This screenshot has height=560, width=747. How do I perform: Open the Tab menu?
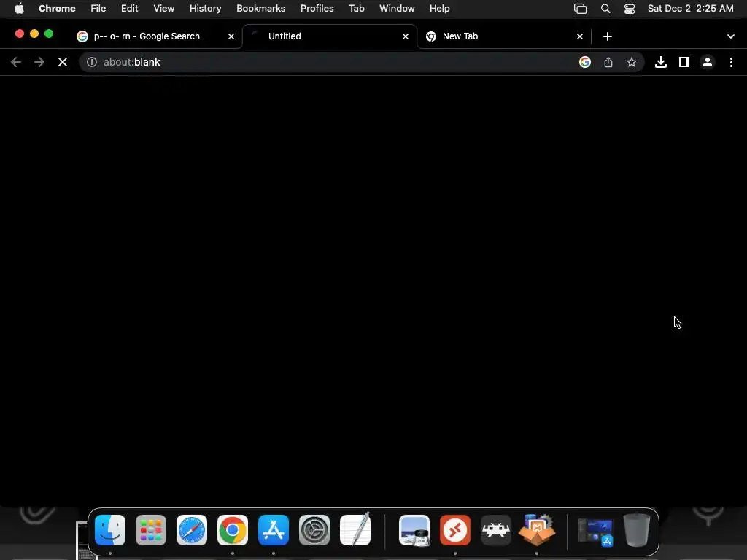coord(357,9)
